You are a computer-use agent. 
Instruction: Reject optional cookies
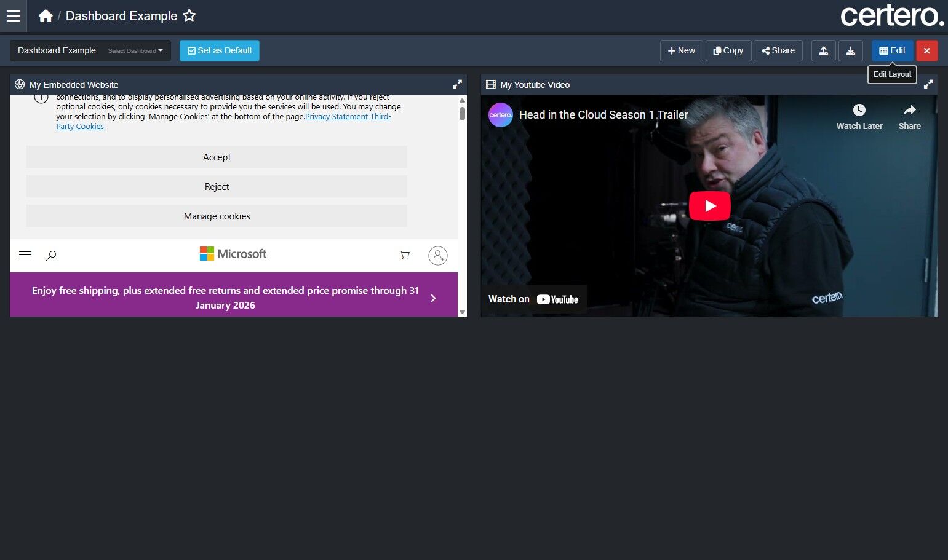click(x=217, y=187)
